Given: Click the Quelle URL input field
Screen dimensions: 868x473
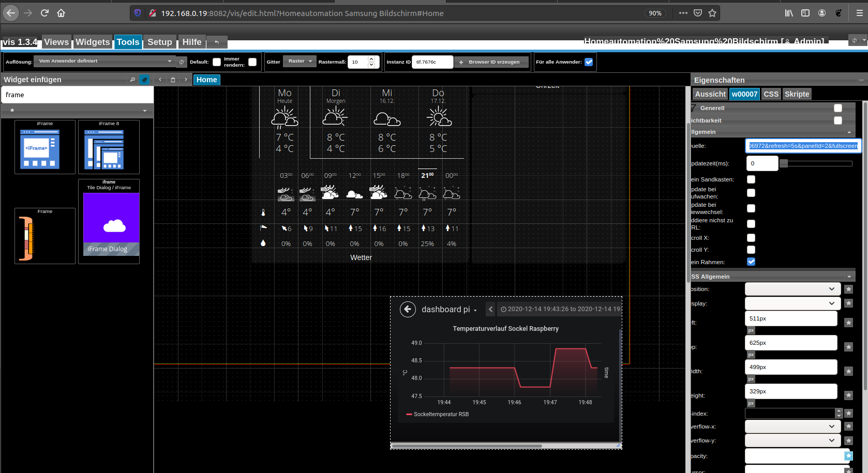Looking at the screenshot, I should (803, 146).
